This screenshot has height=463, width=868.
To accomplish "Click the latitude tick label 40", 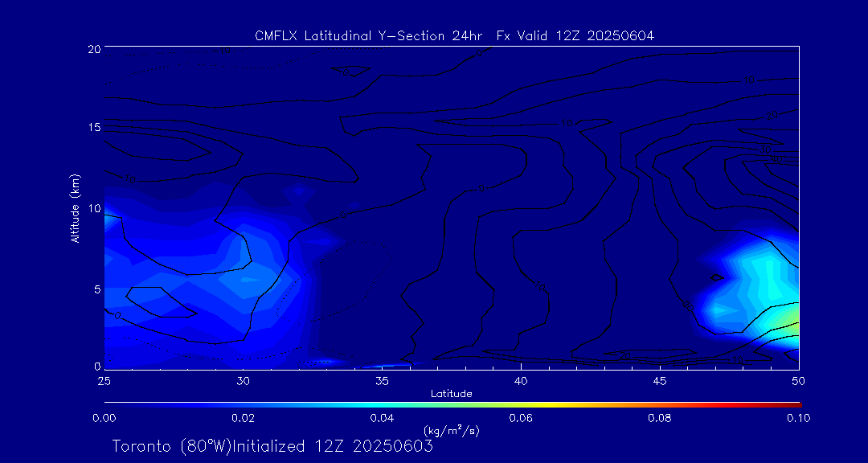I will (x=521, y=381).
